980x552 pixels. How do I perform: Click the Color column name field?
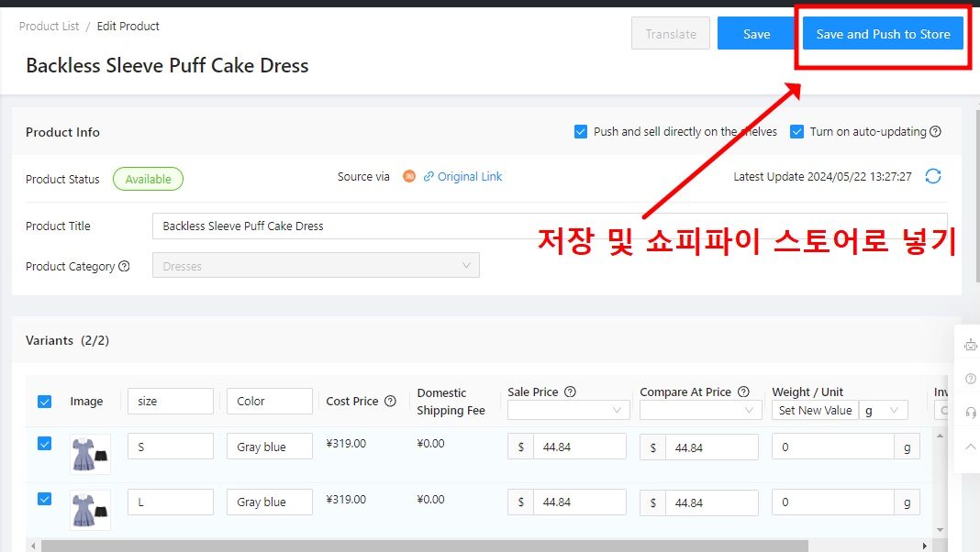(x=270, y=401)
